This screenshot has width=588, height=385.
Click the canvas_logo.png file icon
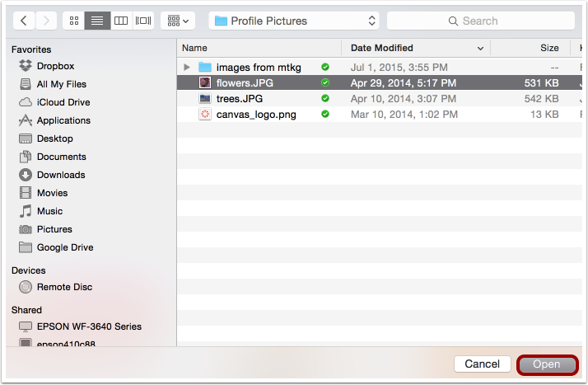[205, 114]
